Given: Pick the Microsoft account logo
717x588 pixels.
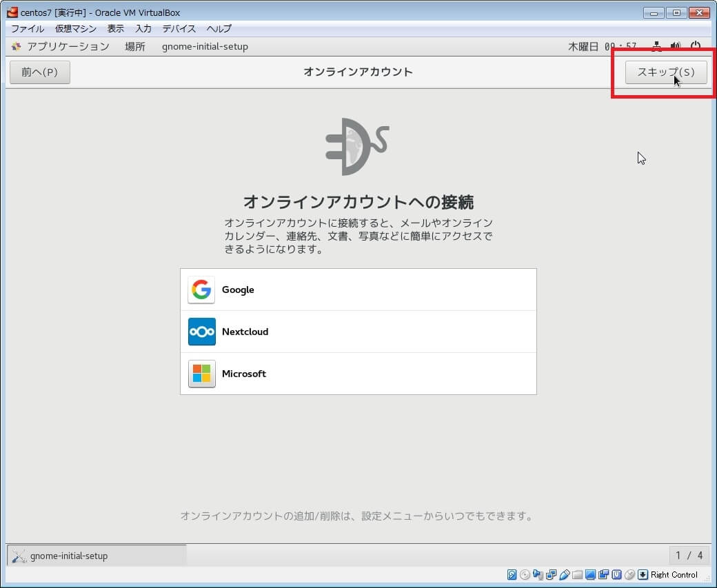Looking at the screenshot, I should tap(201, 374).
